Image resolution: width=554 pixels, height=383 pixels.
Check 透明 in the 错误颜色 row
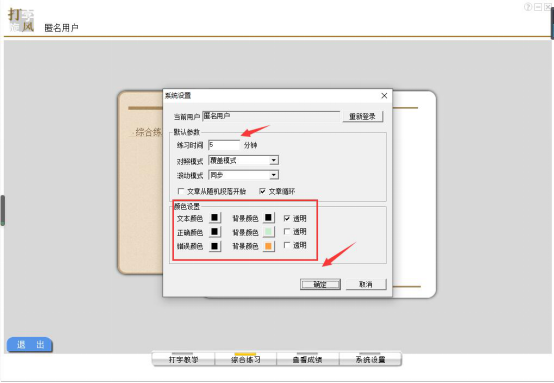click(x=287, y=245)
